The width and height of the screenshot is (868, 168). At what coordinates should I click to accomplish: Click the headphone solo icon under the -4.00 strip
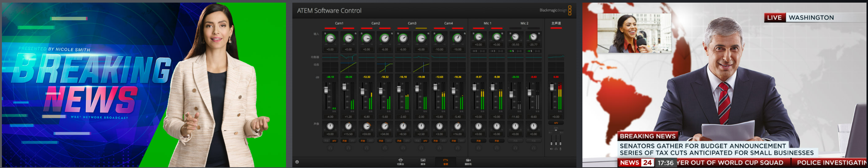(x=330, y=148)
